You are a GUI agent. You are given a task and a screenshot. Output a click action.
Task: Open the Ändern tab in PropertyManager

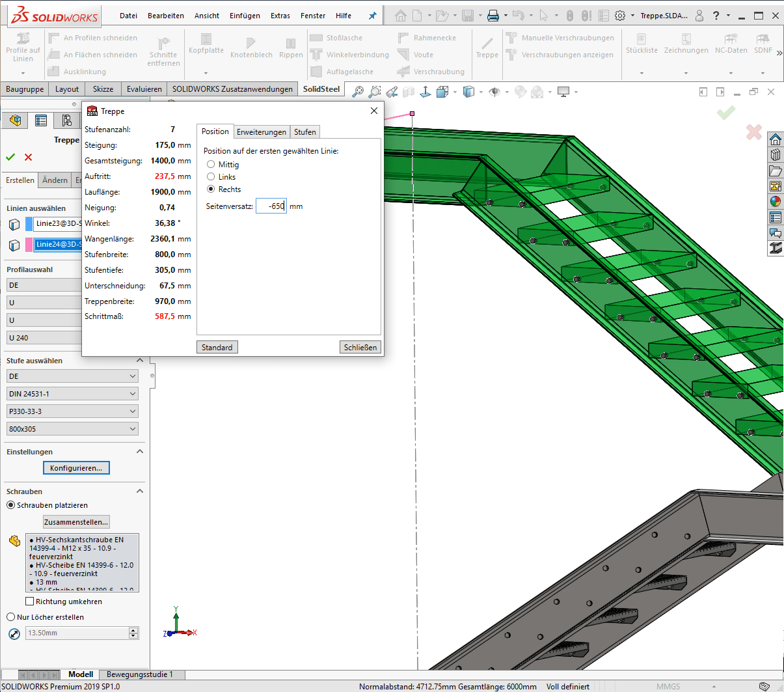pyautogui.click(x=55, y=180)
